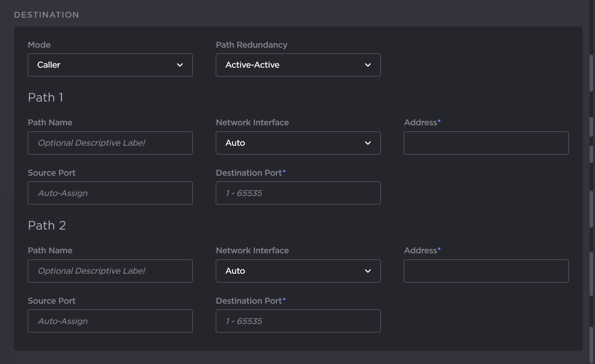Viewport: 595px width, 364px height.
Task: Click the DESTINATION section header
Action: point(47,15)
